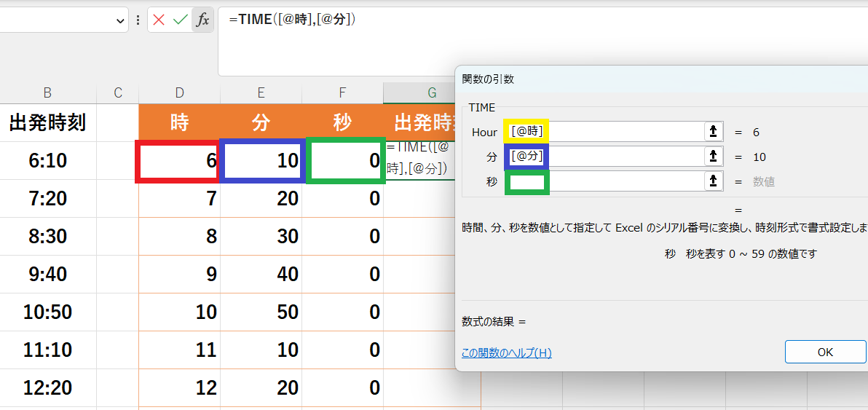Click the 秒 table header cell

pyautogui.click(x=342, y=122)
